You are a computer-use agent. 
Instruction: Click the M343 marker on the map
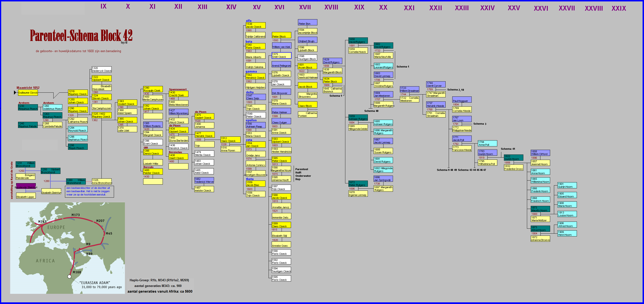[x=42, y=222]
